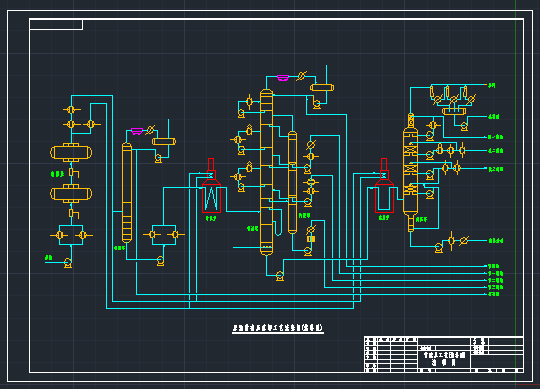
Task: Select the vacuum tower with crosshatched packing sections
Action: click(411, 172)
